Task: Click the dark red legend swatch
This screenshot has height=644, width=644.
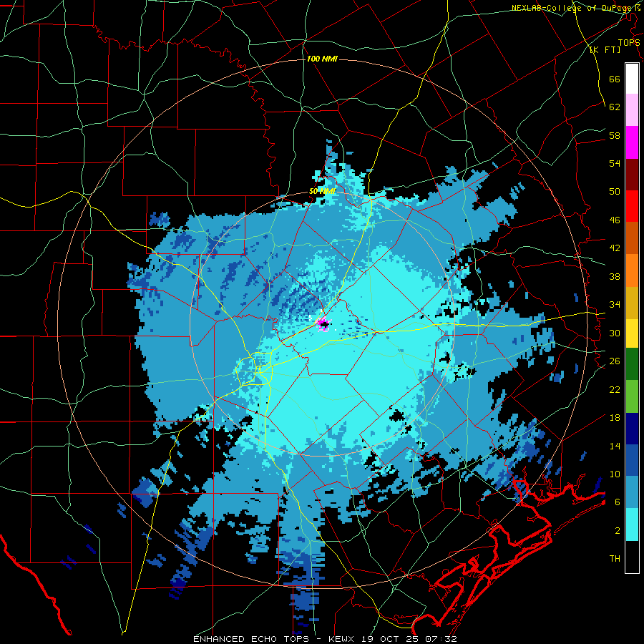Action: click(x=632, y=174)
